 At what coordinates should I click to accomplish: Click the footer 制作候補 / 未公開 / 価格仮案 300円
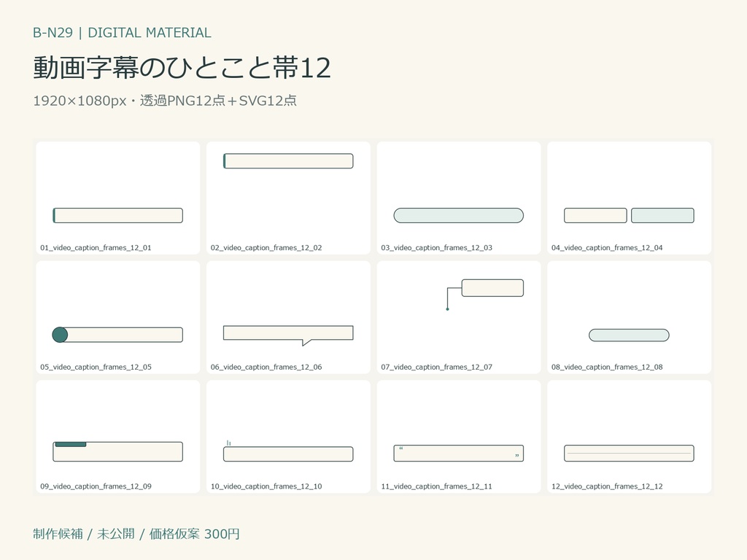(x=136, y=534)
